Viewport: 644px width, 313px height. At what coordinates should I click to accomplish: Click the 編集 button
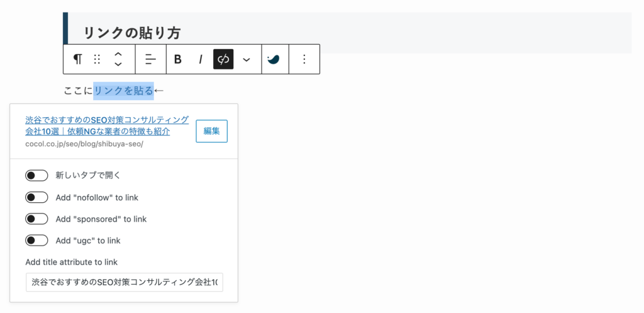pos(211,131)
